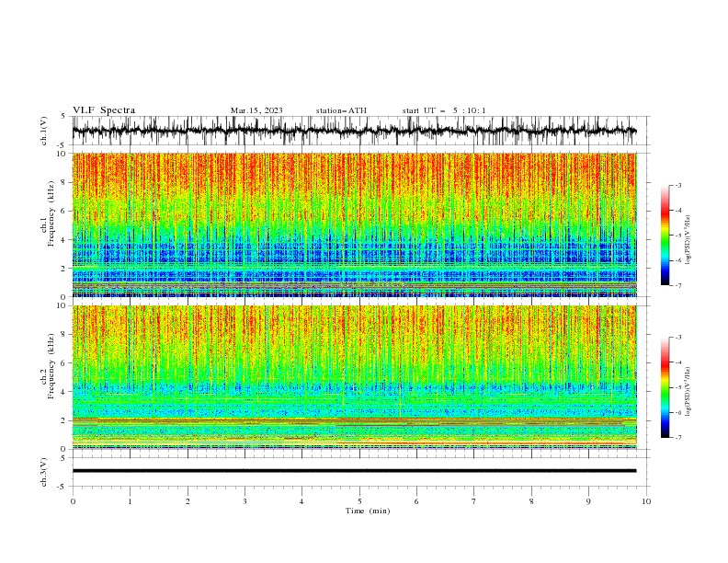Click the time axis tick label "5"
728x563 pixels.
tap(359, 501)
